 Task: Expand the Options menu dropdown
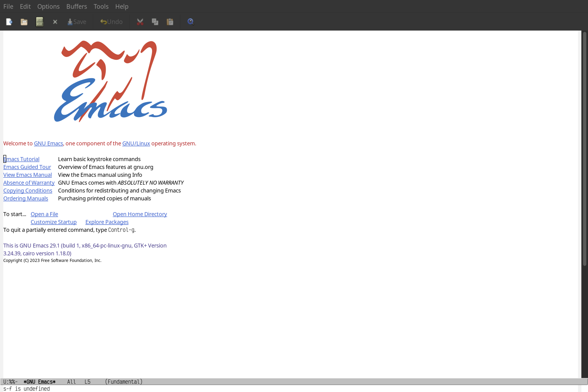[48, 6]
